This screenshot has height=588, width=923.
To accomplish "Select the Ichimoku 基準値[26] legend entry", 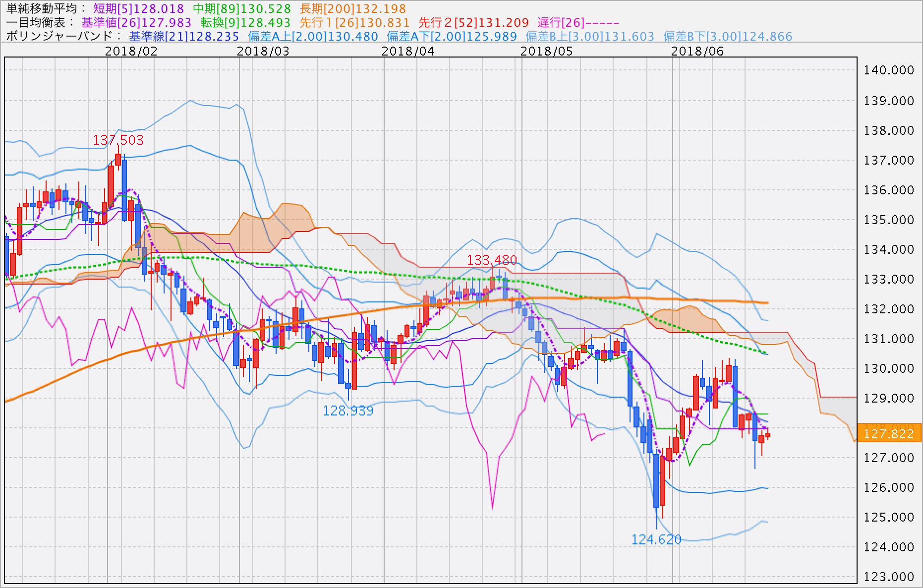I will [x=136, y=22].
